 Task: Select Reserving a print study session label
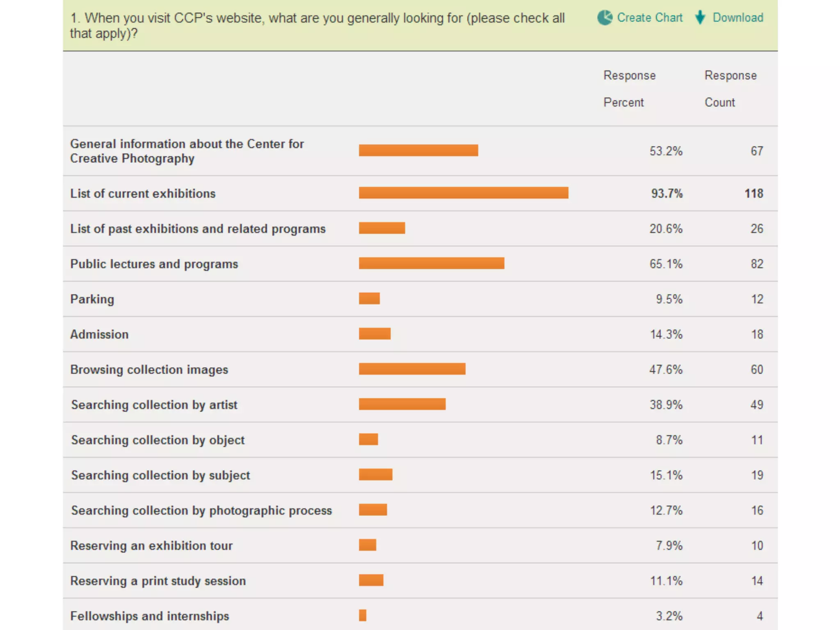click(x=158, y=581)
